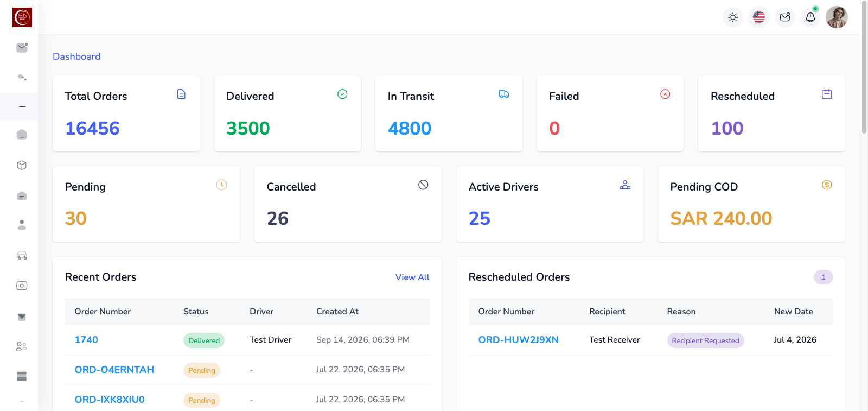Click the Active Drivers value 25

[x=480, y=218]
